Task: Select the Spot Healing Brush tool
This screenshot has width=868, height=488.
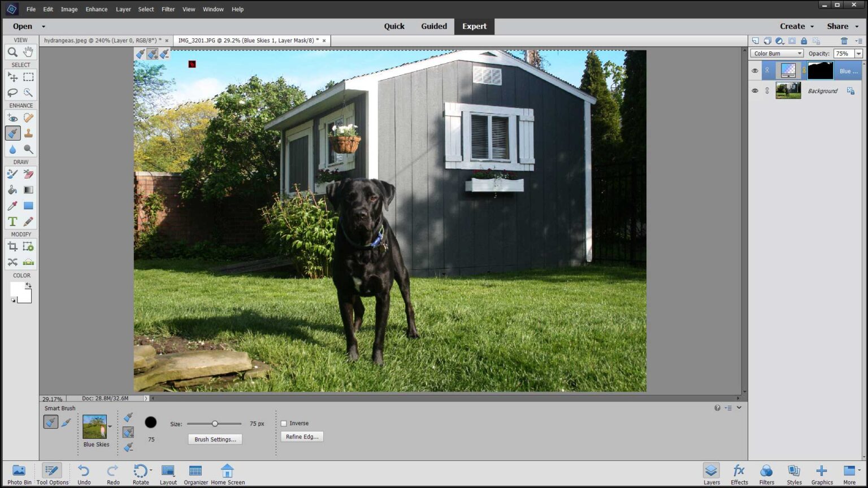Action: pyautogui.click(x=28, y=117)
